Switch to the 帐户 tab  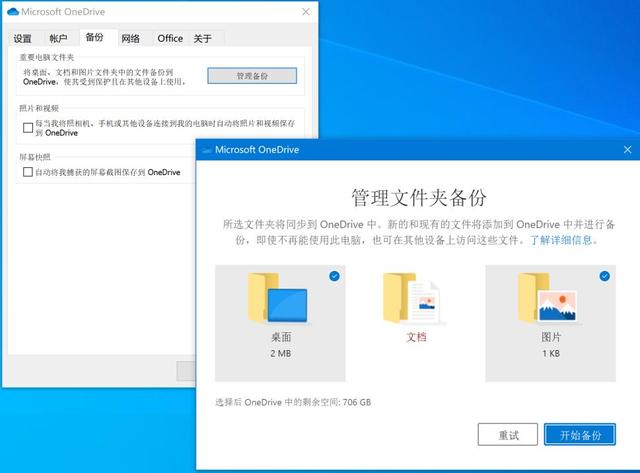[58, 39]
